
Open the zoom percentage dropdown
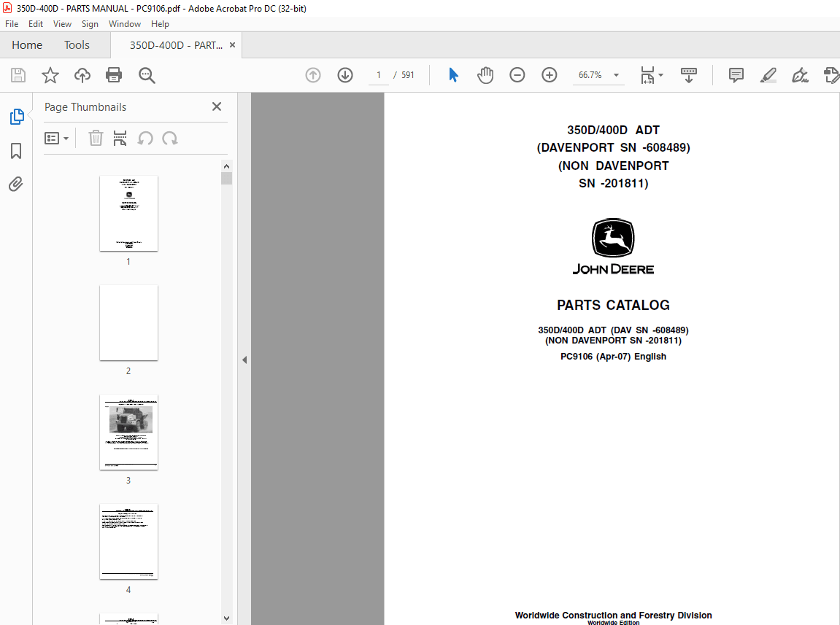point(615,74)
